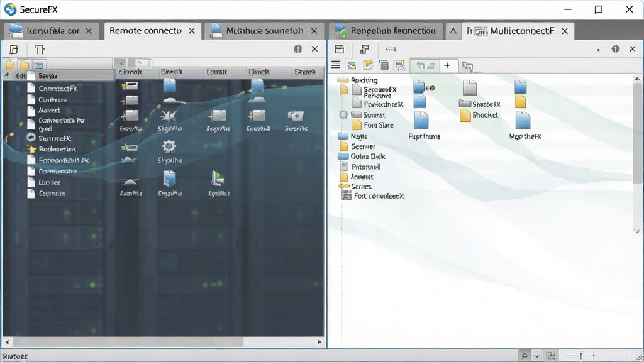Close the MulticconnectF tab
The height and width of the screenshot is (362, 644).
coord(565,31)
